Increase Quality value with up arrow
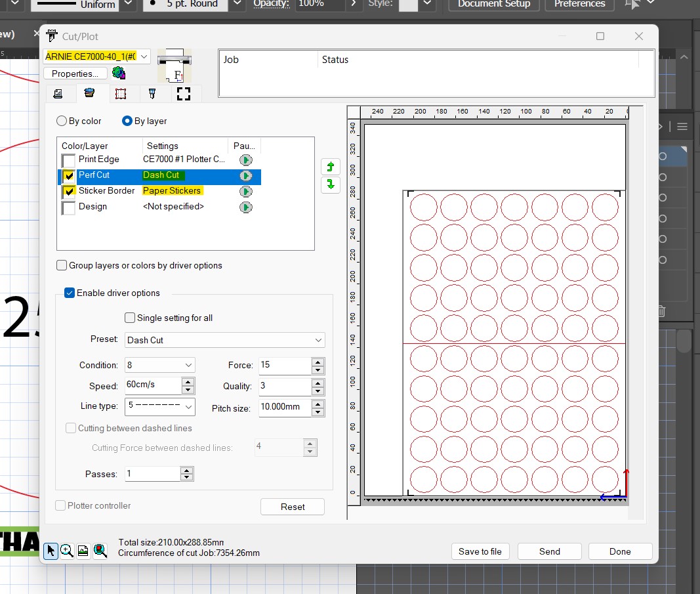Screen dimensions: 700x594 tap(318, 383)
